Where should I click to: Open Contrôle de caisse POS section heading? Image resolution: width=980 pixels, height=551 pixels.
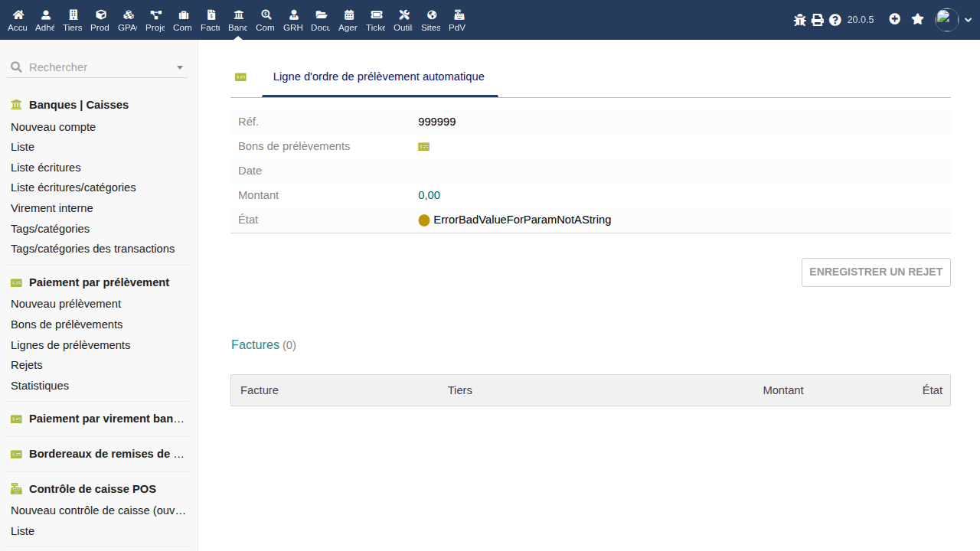pos(93,489)
